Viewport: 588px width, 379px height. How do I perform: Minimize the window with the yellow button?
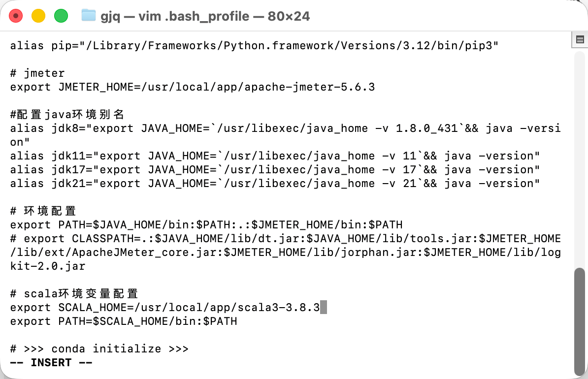(x=38, y=16)
